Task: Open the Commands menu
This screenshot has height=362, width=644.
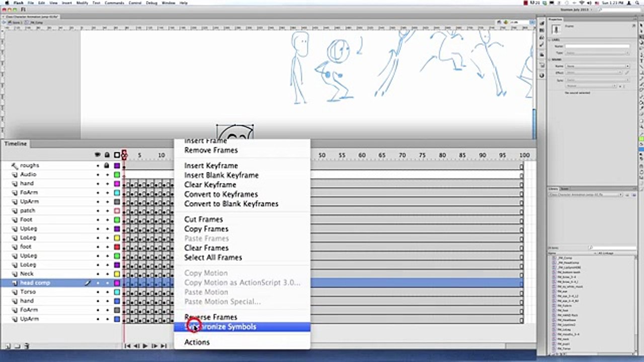Action: point(114,3)
